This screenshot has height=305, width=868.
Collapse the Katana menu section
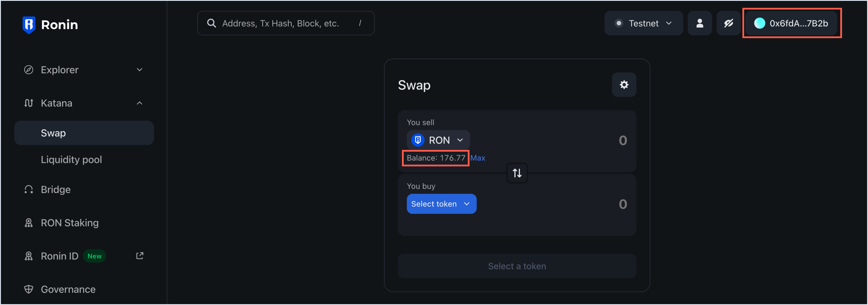(139, 103)
